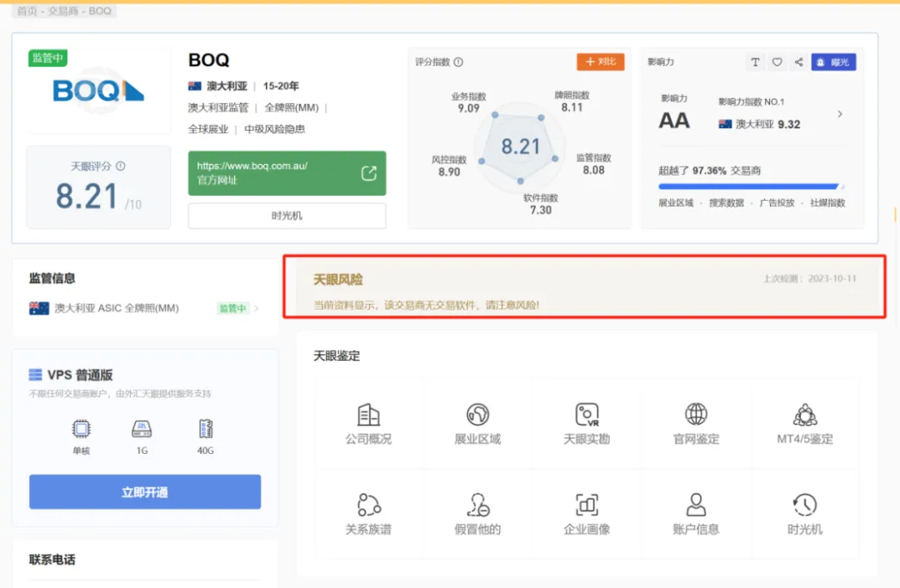Expand the 影响力 panel right chevron
The height and width of the screenshot is (588, 900).
840,113
